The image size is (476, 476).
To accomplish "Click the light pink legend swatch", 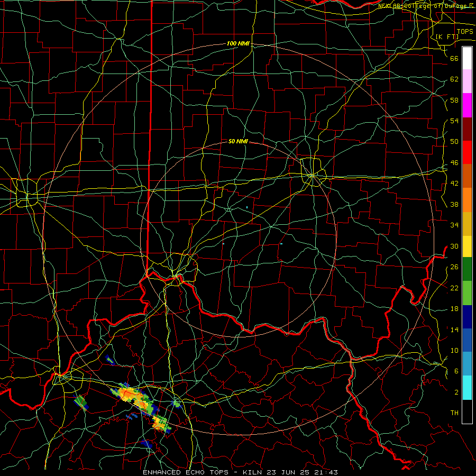I will coord(467,81).
